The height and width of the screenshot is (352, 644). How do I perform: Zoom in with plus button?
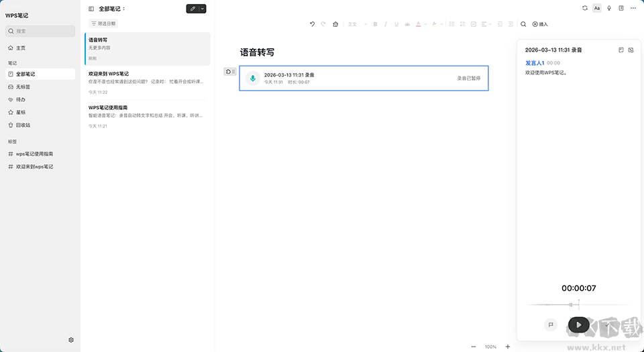tap(508, 347)
